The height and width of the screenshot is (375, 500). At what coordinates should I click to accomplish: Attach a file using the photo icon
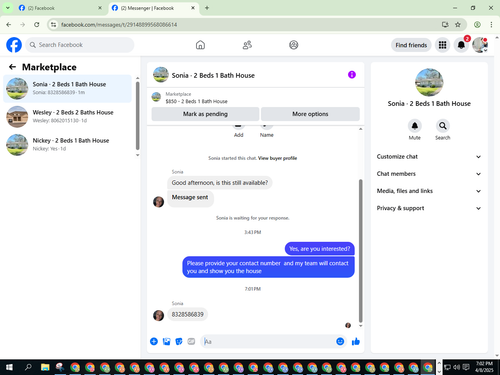pos(166,341)
